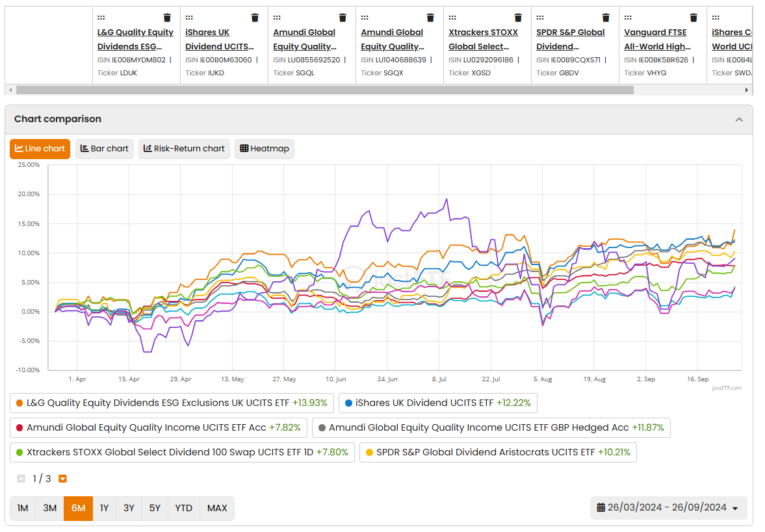Image resolution: width=765 pixels, height=532 pixels.
Task: Open Xtrackers STOXX Global Select link
Action: click(x=483, y=39)
